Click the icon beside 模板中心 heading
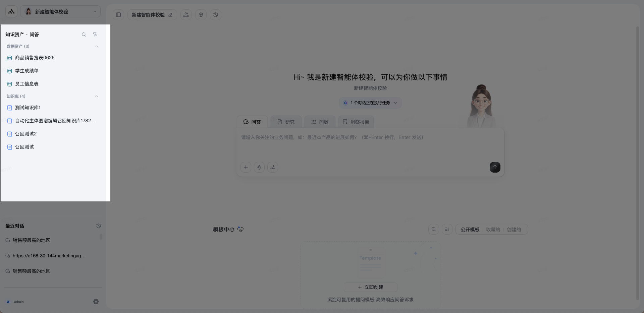644x313 pixels. click(x=240, y=229)
